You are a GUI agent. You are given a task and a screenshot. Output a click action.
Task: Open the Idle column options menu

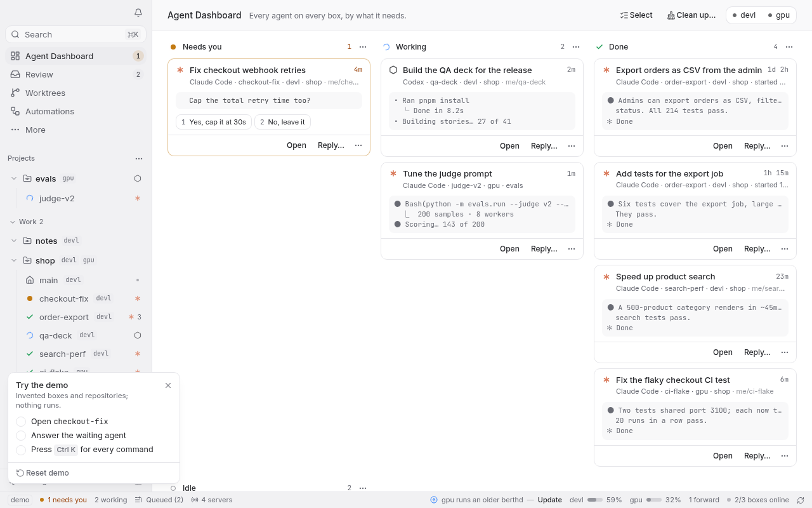point(363,488)
